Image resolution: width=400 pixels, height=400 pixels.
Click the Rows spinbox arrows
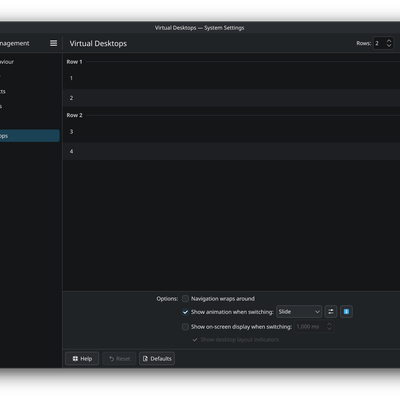(x=389, y=43)
